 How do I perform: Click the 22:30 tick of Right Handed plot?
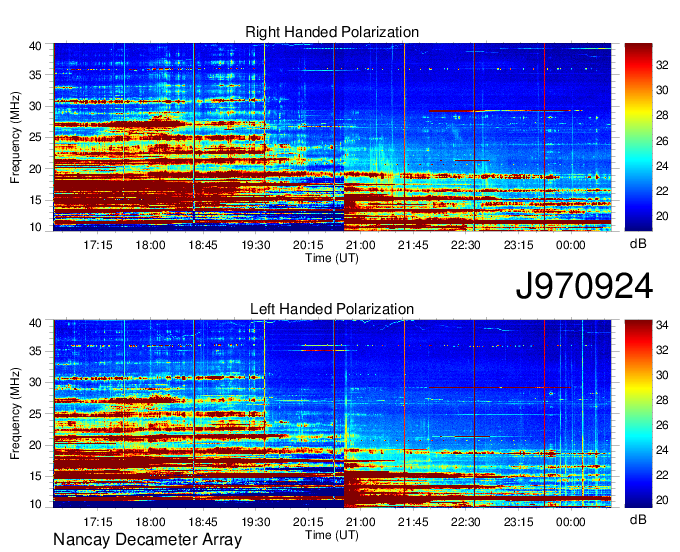coord(466,245)
